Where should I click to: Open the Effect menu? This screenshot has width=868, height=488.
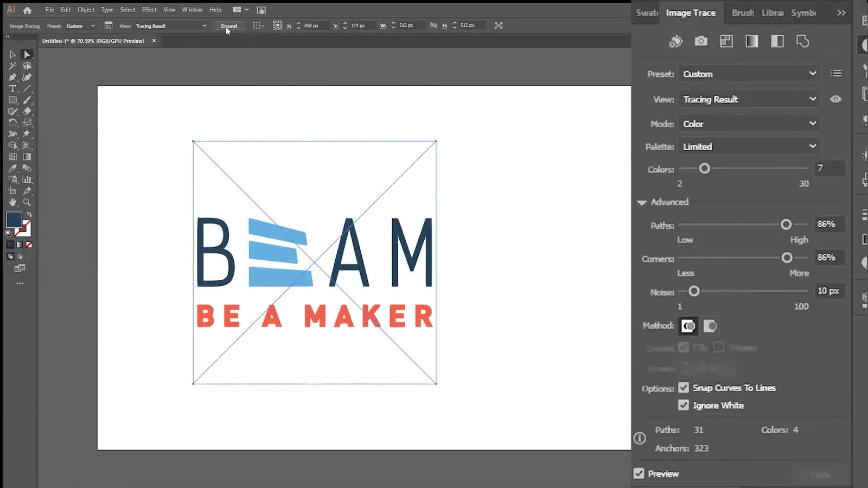[x=149, y=10]
